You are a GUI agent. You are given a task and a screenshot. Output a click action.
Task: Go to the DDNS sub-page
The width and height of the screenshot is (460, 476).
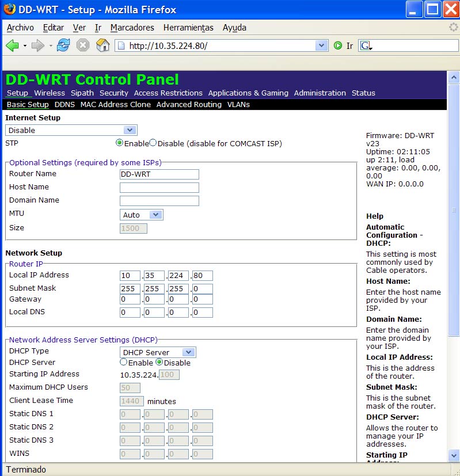(x=64, y=105)
